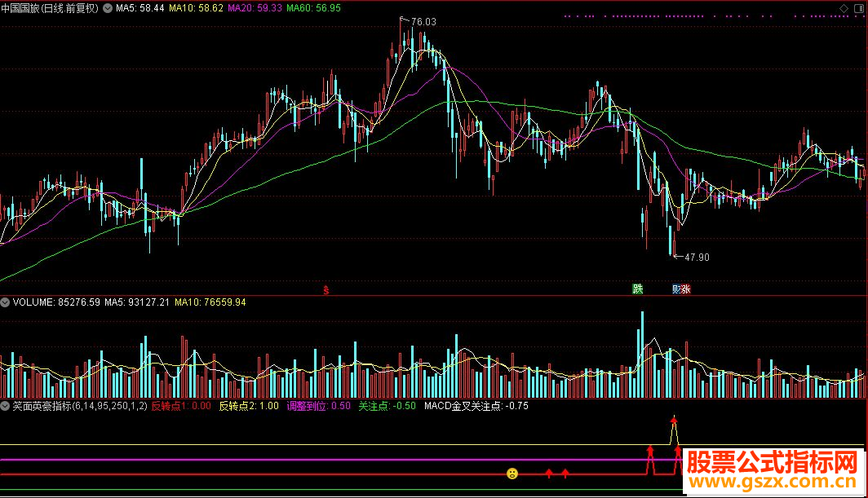Click the MA20: 59.33 label
Screen dimensions: 868x498
pos(255,8)
